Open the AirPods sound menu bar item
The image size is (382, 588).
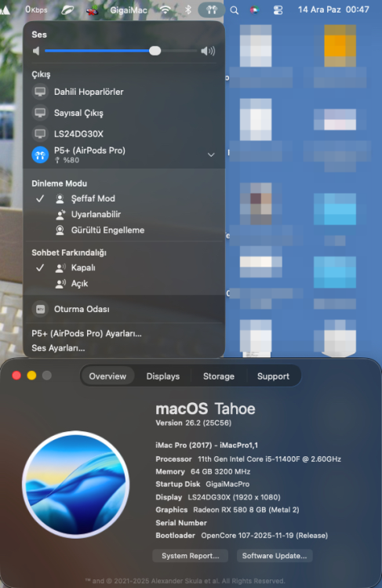[x=211, y=9]
